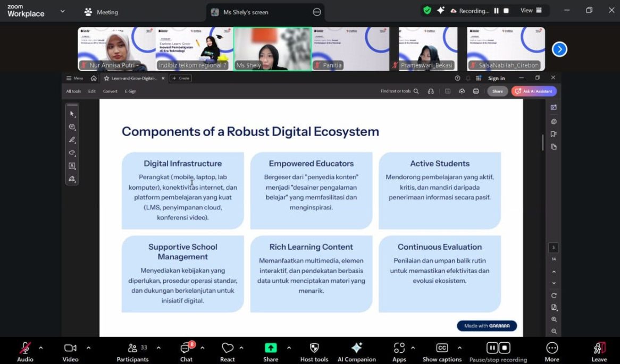This screenshot has width=620, height=364.
Task: Toggle the Video camera on
Action: (x=70, y=348)
